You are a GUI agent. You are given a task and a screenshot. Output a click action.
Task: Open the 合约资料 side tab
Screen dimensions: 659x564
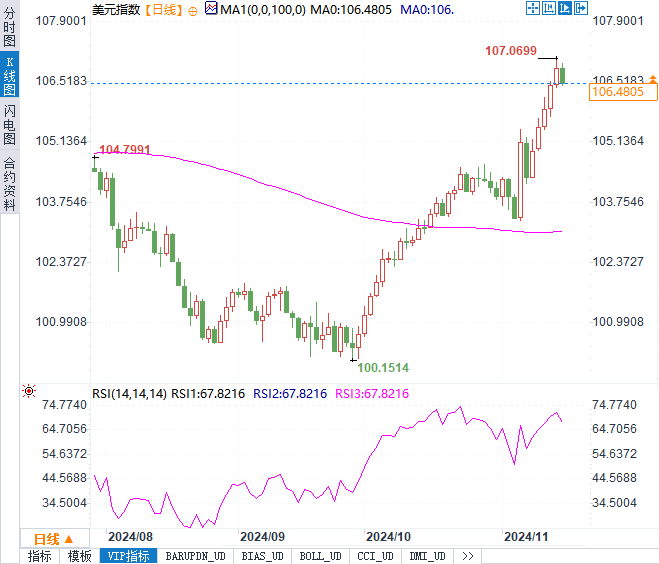[9, 183]
